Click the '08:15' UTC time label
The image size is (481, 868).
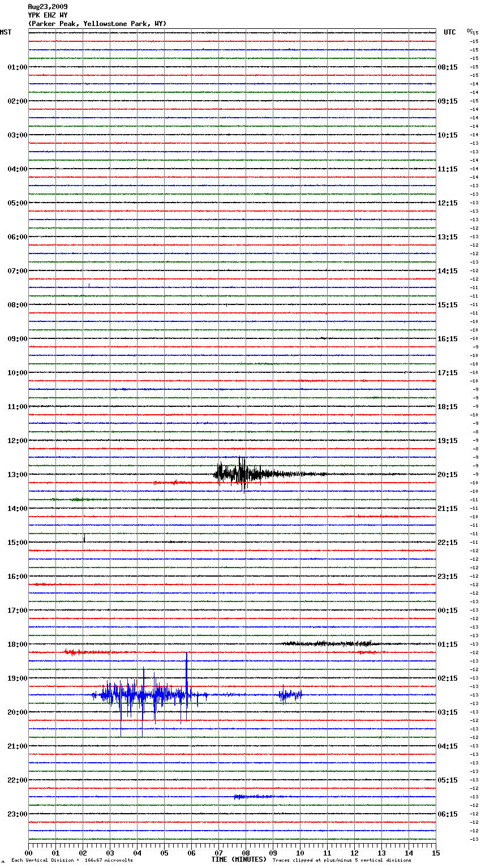tap(448, 67)
